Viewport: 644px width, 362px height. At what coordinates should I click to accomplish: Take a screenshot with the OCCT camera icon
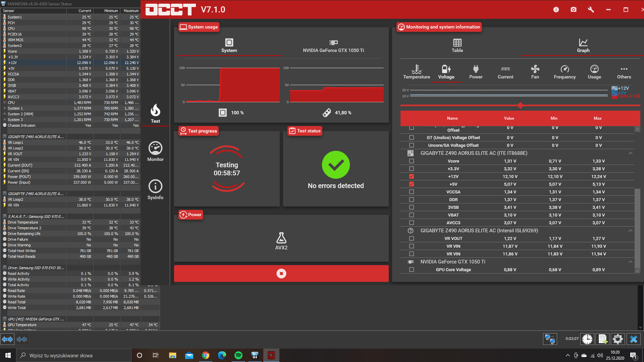[x=574, y=10]
